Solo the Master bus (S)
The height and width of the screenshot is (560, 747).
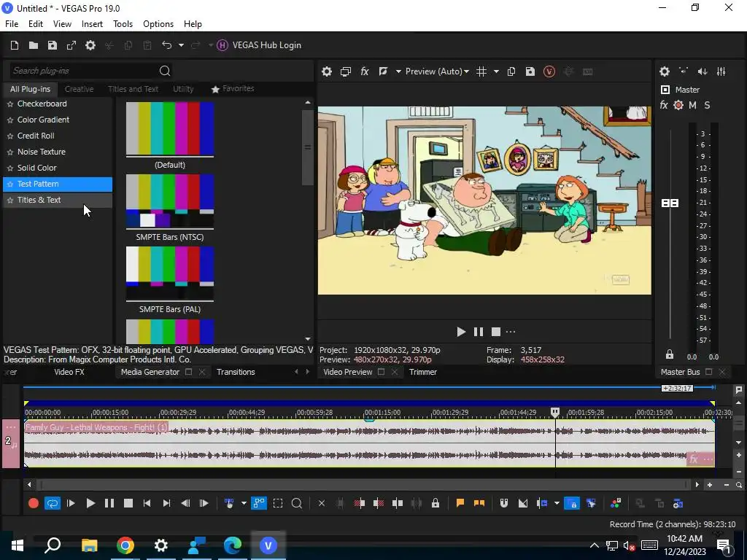tap(707, 105)
